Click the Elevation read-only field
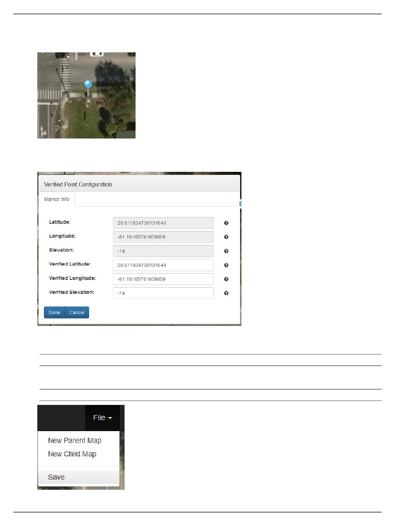The height and width of the screenshot is (532, 401). click(x=163, y=251)
